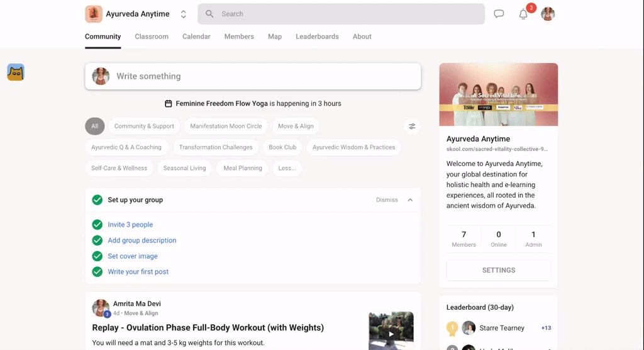The image size is (644, 350).
Task: Filter by Self-Care & Wellness
Action: [119, 168]
